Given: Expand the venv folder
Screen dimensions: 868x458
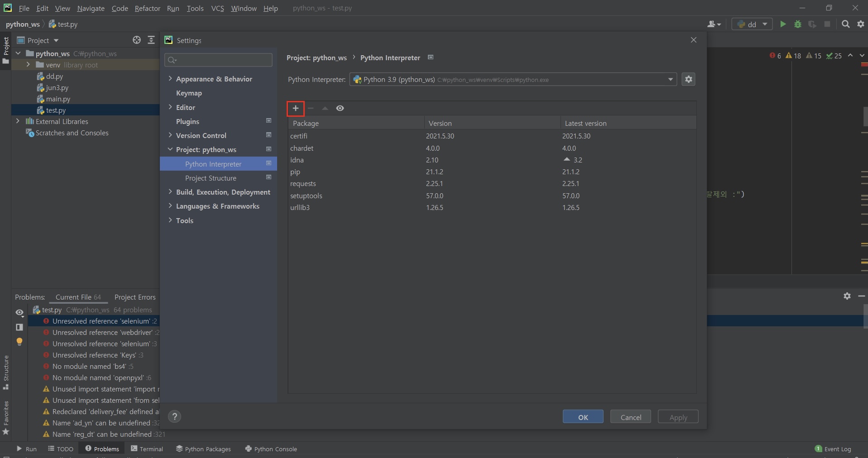Looking at the screenshot, I should tap(28, 65).
